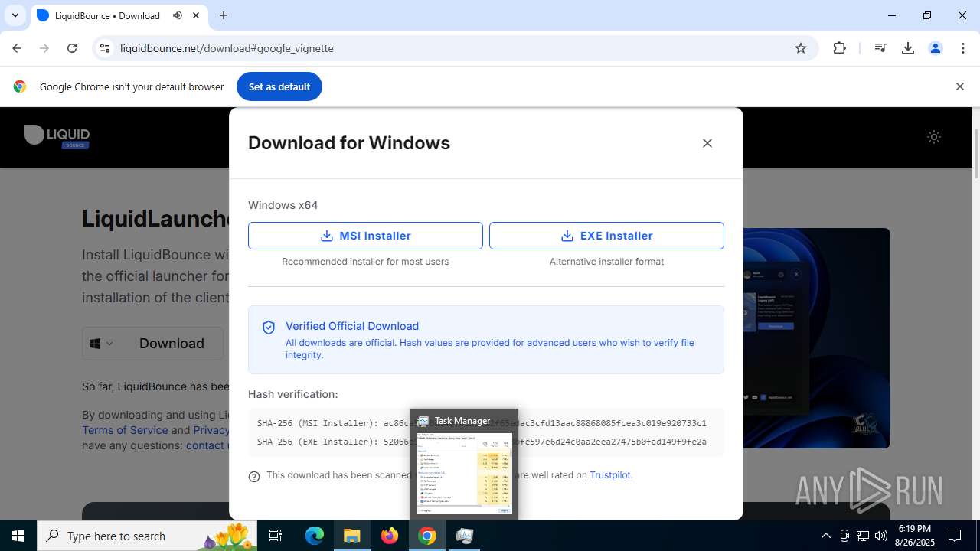The image size is (980, 551).
Task: Open the volume tray icon
Action: pos(881,536)
